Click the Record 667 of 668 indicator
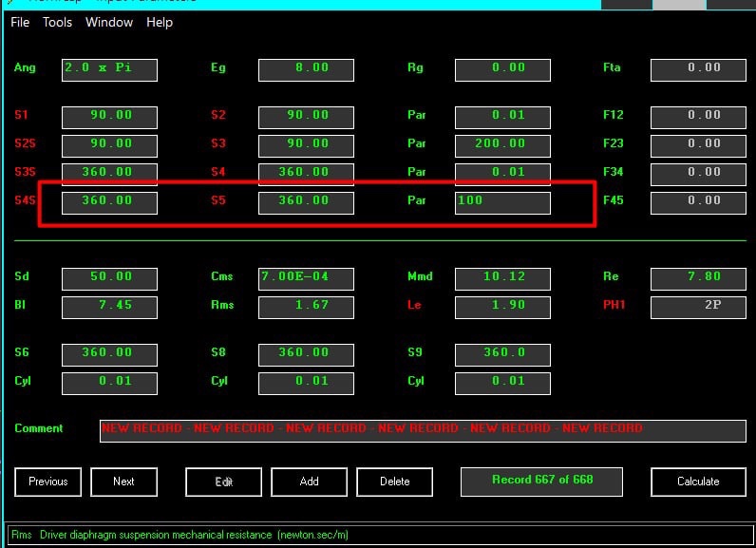This screenshot has height=548, width=756. tap(541, 482)
